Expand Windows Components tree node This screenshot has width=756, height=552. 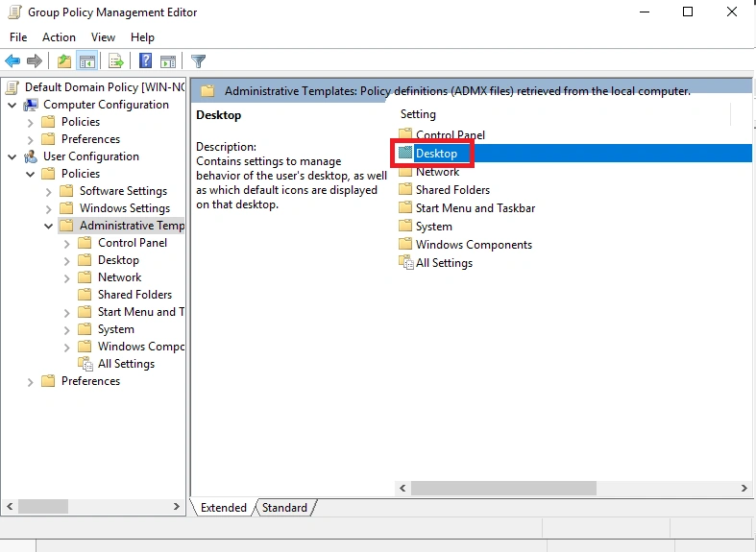point(67,348)
